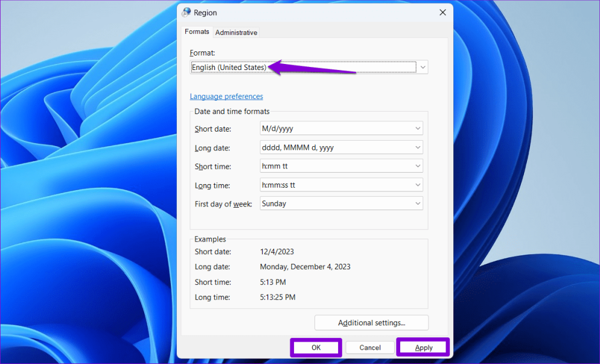Confirm settings with the OK button
Image resolution: width=600 pixels, height=364 pixels.
[315, 347]
